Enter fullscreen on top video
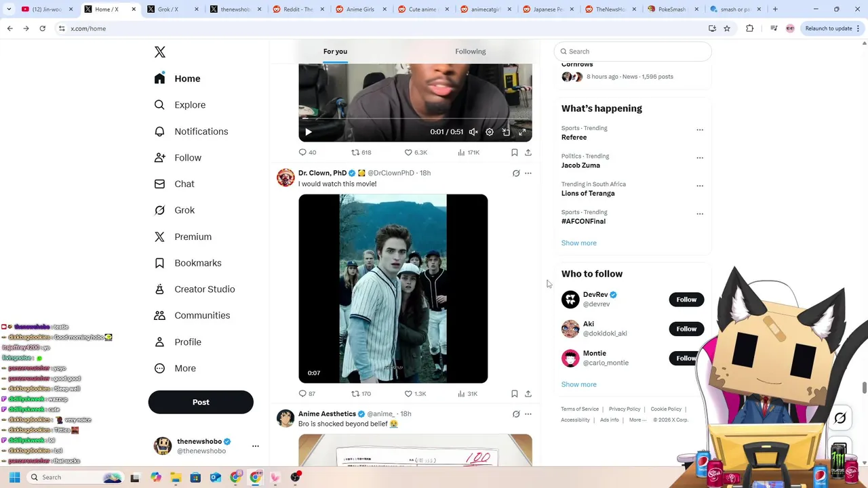The height and width of the screenshot is (488, 868). (x=522, y=132)
